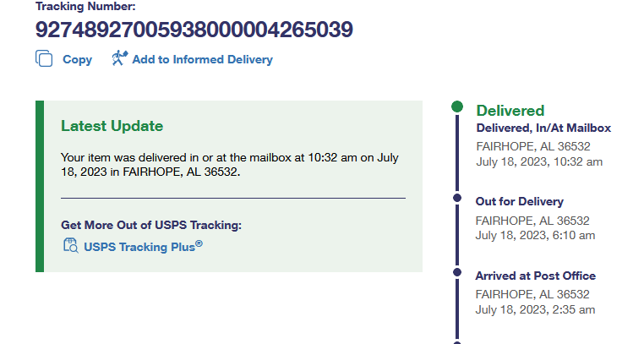Click the 6:10 am timestamp in timeline
644x344 pixels.
535,235
